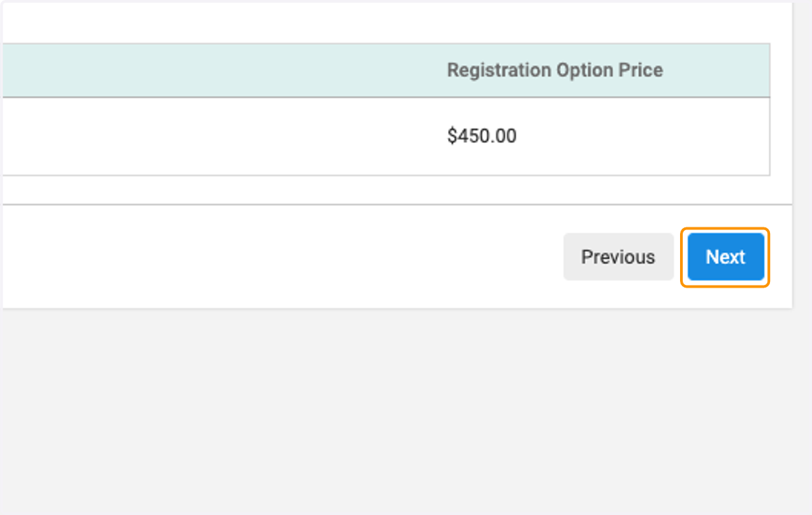
Task: Click the $450.00 registration price value
Action: tap(482, 136)
